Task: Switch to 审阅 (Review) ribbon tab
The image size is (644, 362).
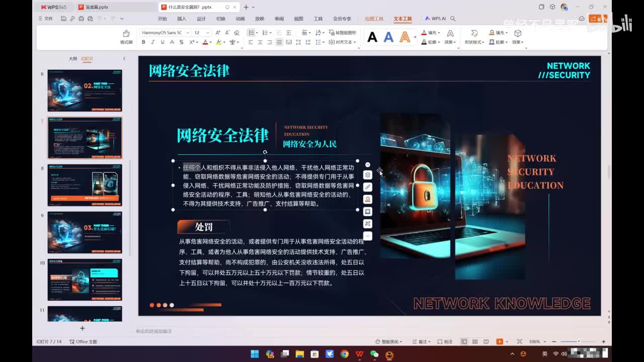Action: [279, 19]
